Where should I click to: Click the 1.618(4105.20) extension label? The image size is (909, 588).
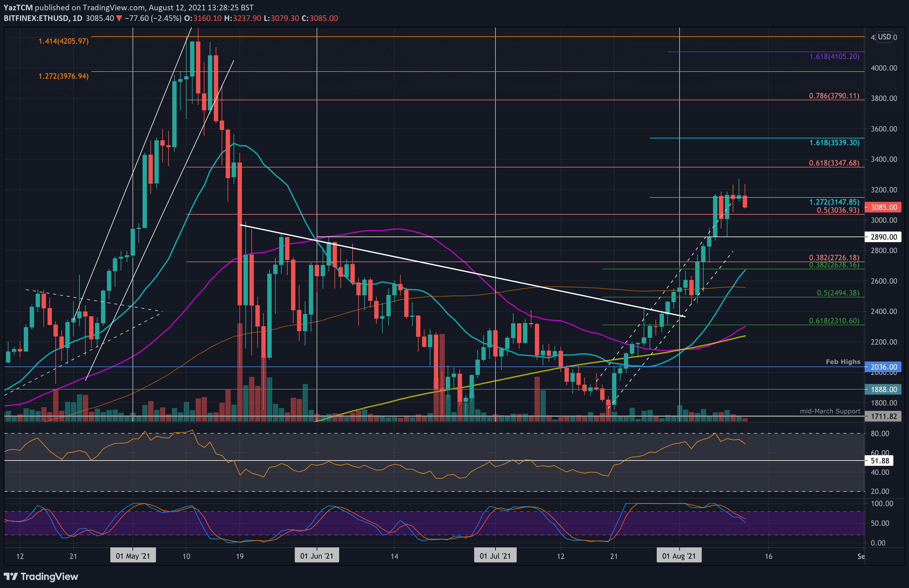coord(834,57)
